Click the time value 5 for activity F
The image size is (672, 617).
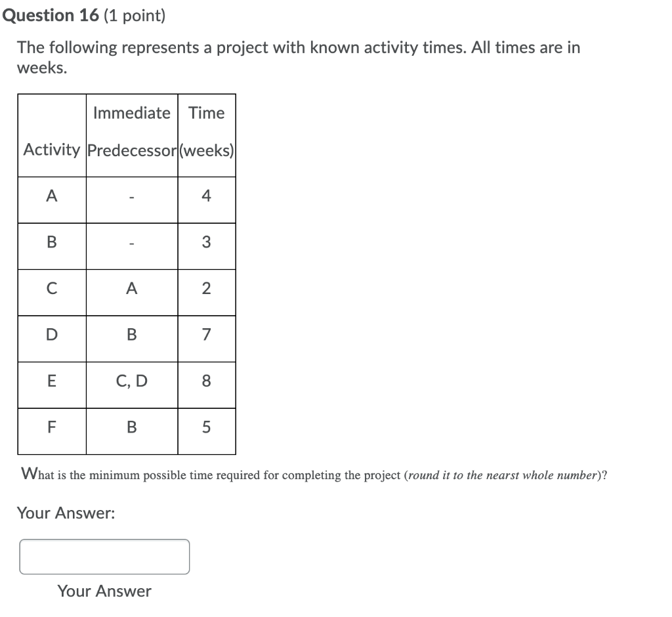(207, 431)
